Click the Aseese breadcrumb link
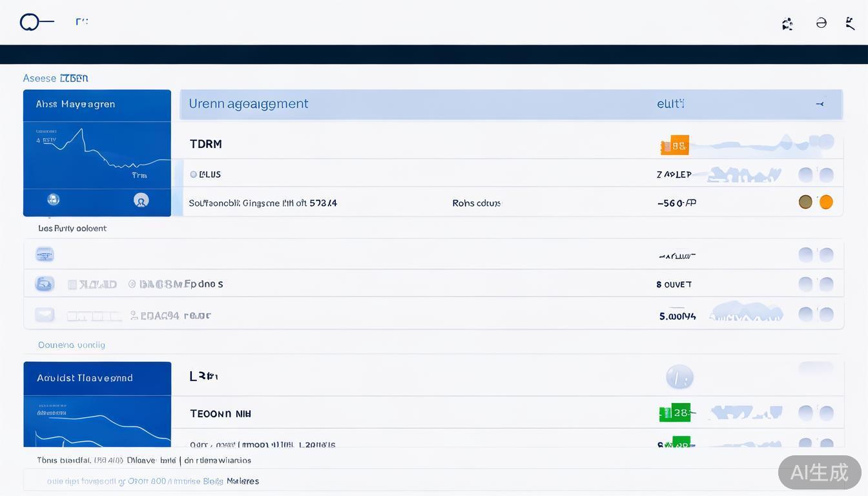 pos(39,78)
